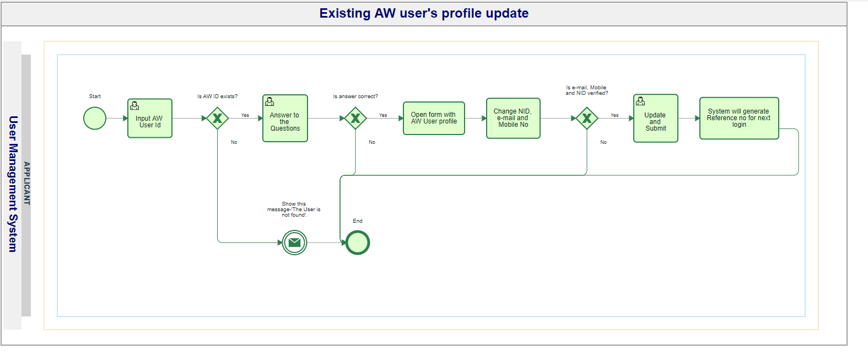Click the user icon in Answer to the Questions task

click(x=269, y=101)
